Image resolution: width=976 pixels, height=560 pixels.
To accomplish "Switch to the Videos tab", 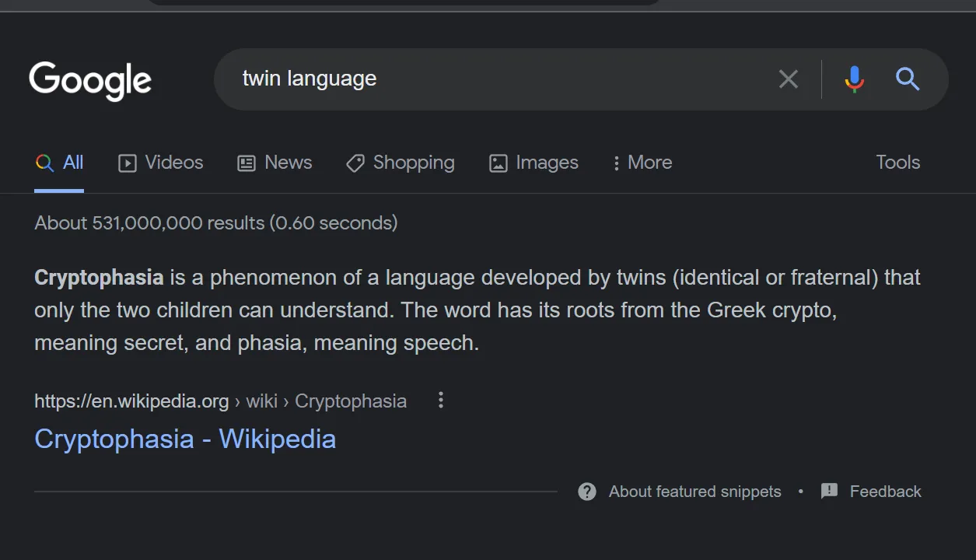I will click(x=161, y=163).
